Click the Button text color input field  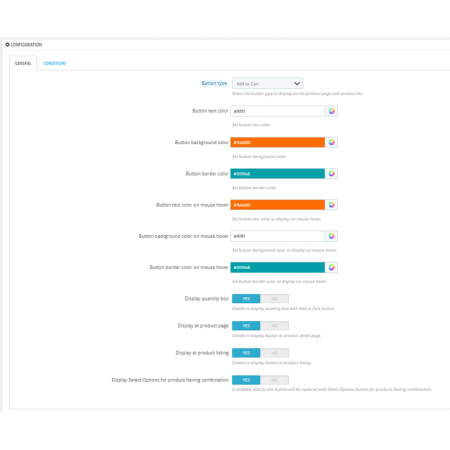278,111
